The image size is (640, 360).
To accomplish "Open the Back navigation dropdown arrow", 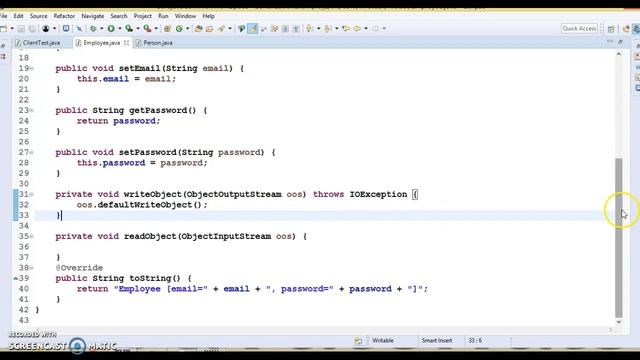I will point(366,29).
